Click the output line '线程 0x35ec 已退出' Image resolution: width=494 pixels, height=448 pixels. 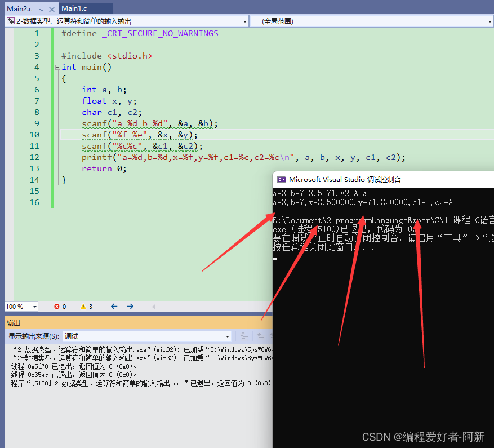click(74, 375)
